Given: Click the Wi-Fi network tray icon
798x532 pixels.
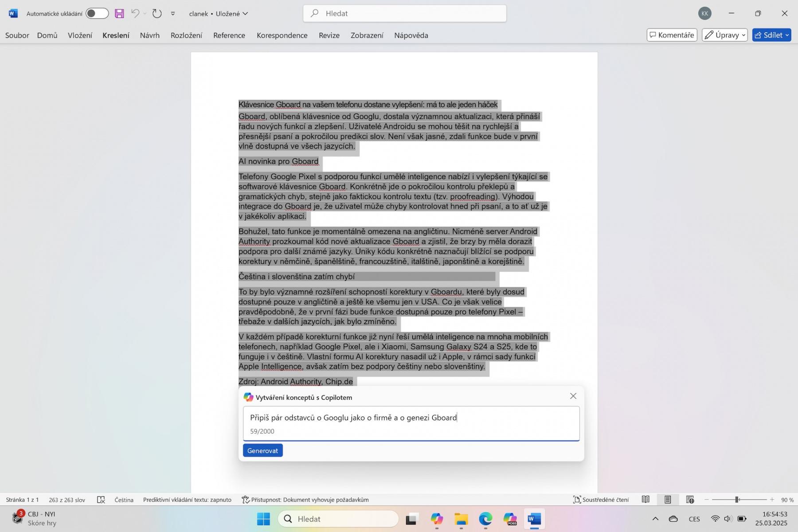Looking at the screenshot, I should 715,519.
